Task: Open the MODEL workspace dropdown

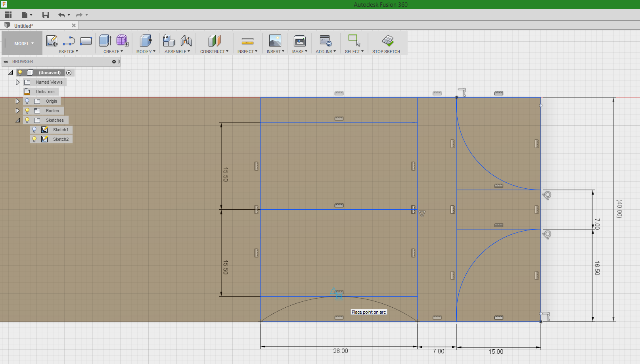Action: pos(23,44)
